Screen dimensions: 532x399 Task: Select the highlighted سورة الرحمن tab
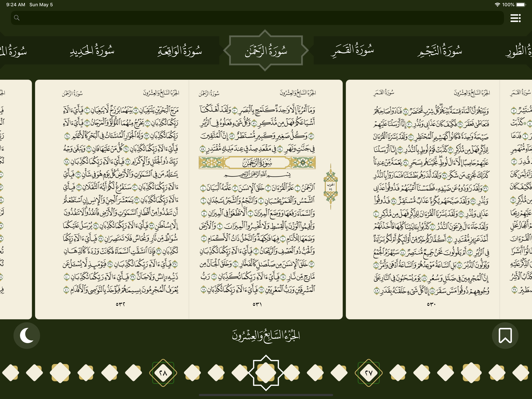266,50
